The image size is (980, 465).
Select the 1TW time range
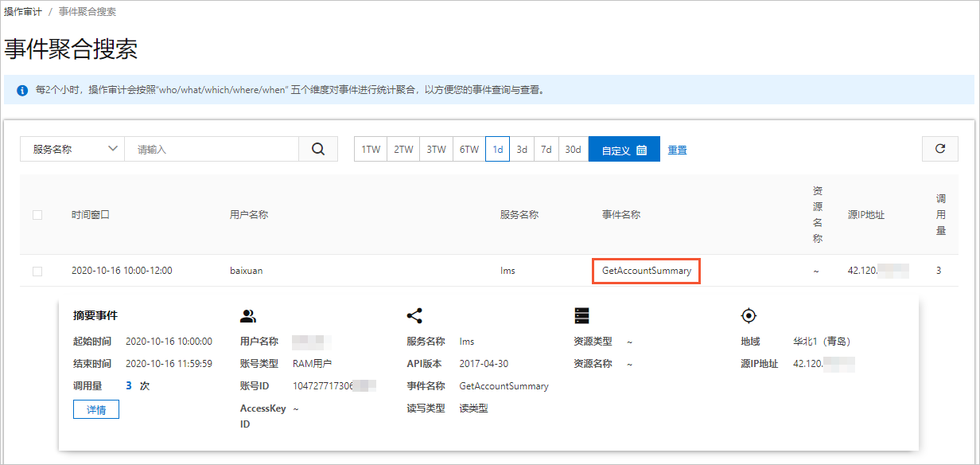[371, 149]
